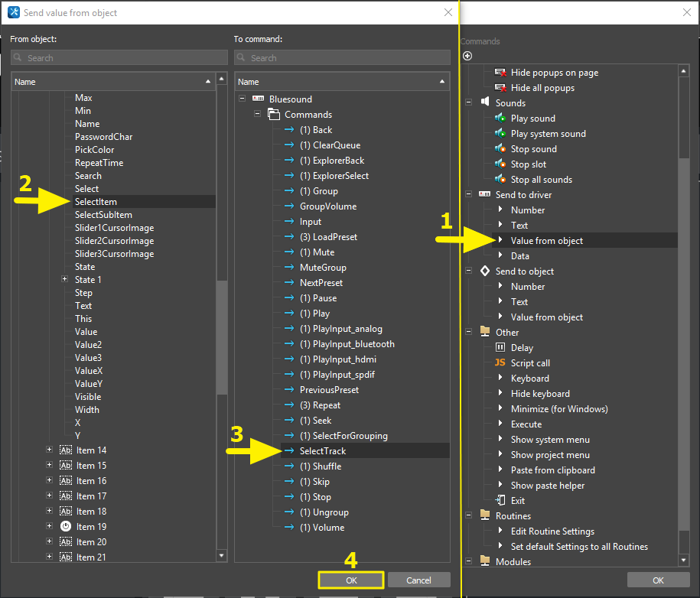Collapse the Send to driver group
This screenshot has width=700, height=598.
(x=468, y=195)
